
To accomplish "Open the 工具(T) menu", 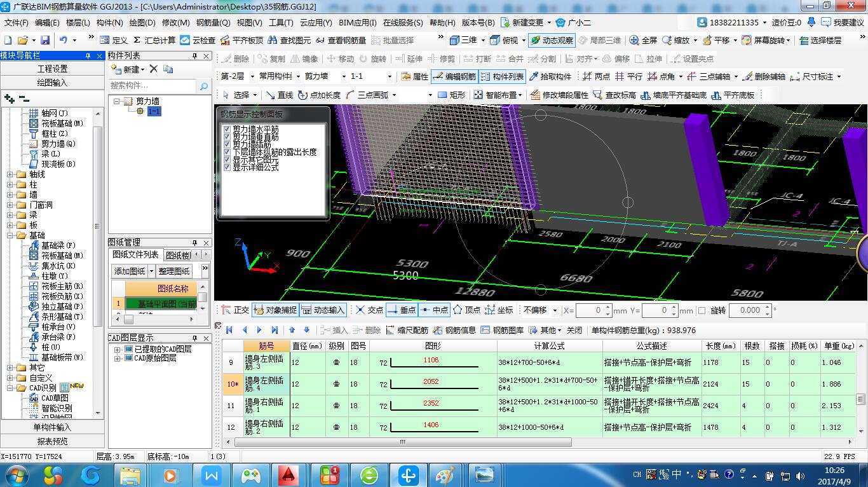I will pyautogui.click(x=281, y=22).
